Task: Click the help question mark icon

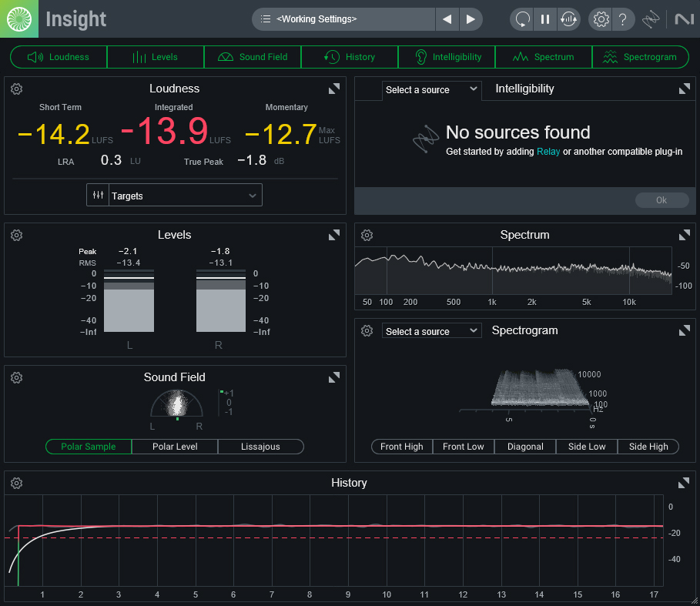Action: tap(623, 19)
